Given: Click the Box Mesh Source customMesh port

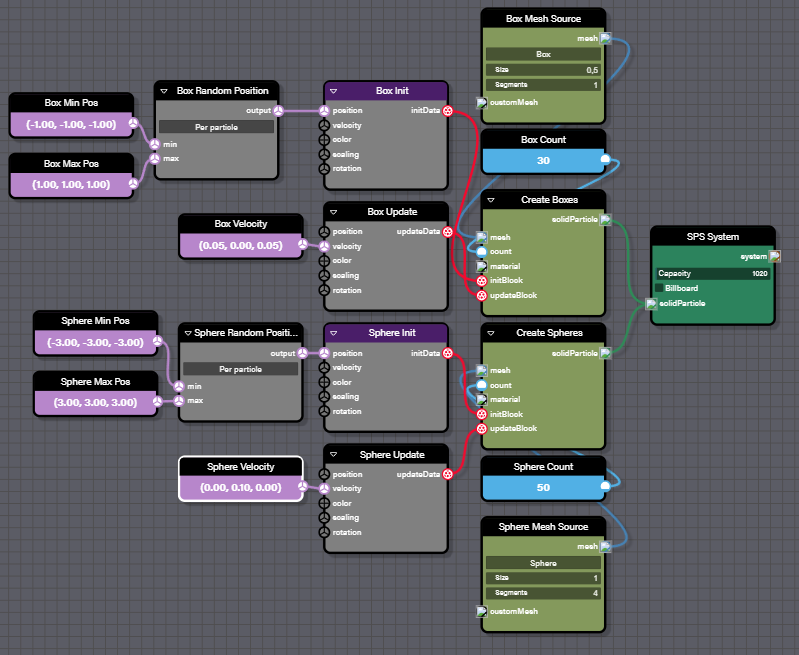Looking at the screenshot, I should pos(482,102).
